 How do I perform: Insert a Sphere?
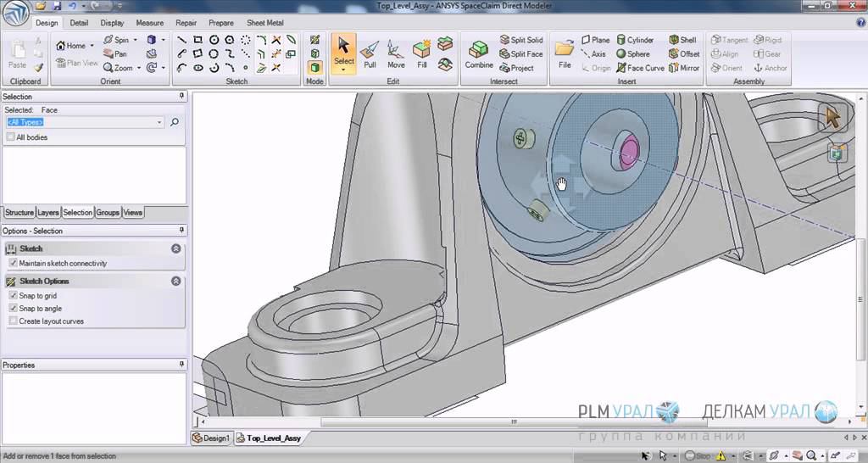pos(633,53)
